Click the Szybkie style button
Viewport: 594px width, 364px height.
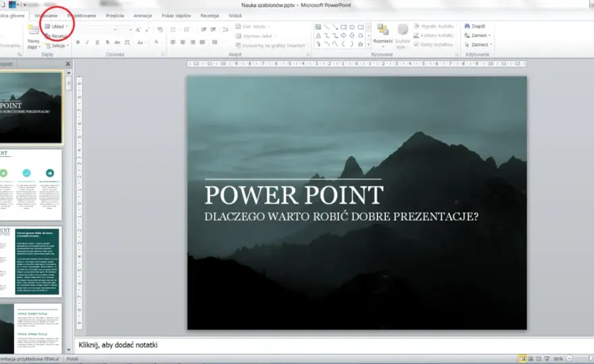point(402,36)
